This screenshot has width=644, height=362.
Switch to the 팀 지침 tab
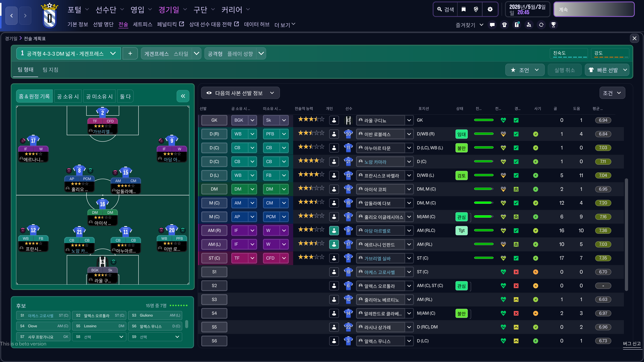pyautogui.click(x=50, y=70)
